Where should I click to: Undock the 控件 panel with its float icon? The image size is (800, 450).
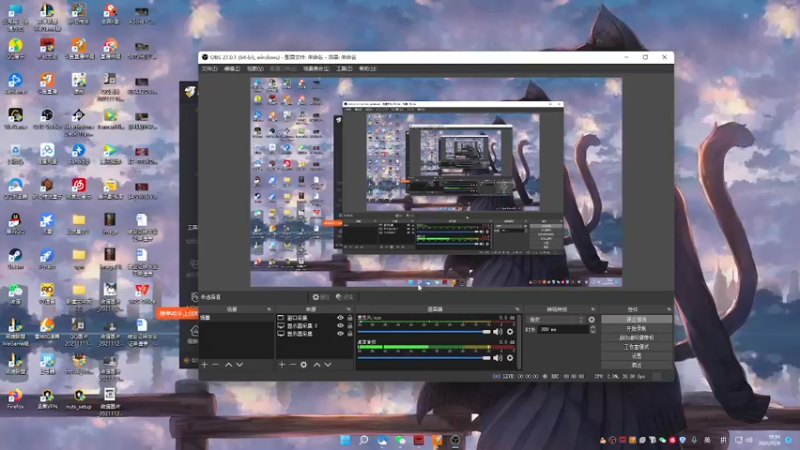669,309
